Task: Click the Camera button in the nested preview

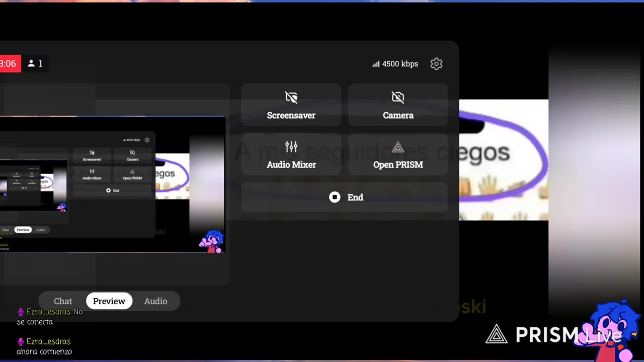Action: [x=132, y=155]
